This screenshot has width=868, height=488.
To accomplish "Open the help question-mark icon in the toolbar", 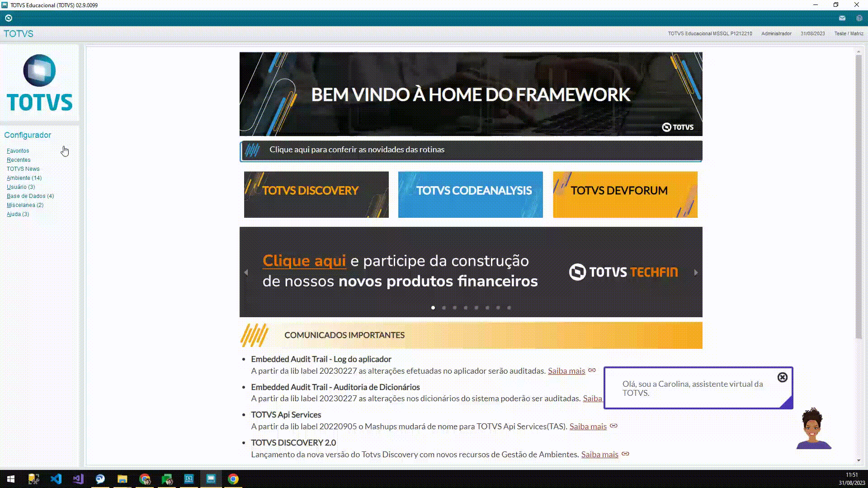I will click(859, 18).
